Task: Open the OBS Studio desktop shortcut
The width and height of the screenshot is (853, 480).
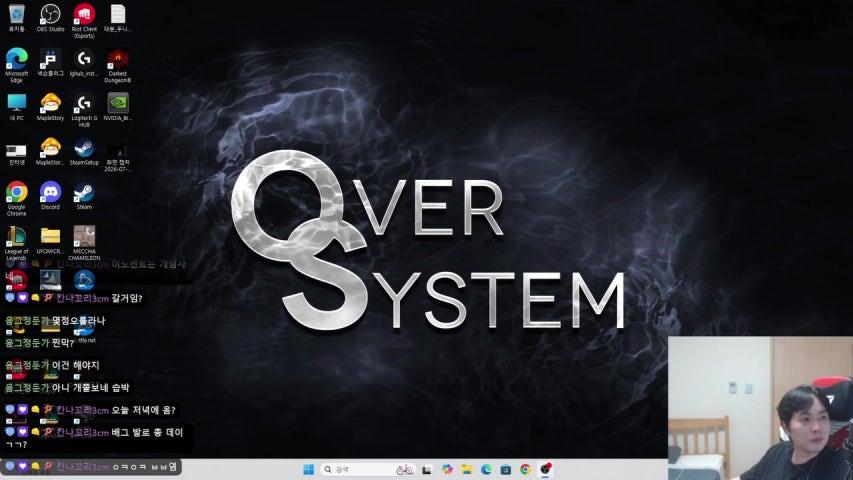Action: (x=50, y=17)
